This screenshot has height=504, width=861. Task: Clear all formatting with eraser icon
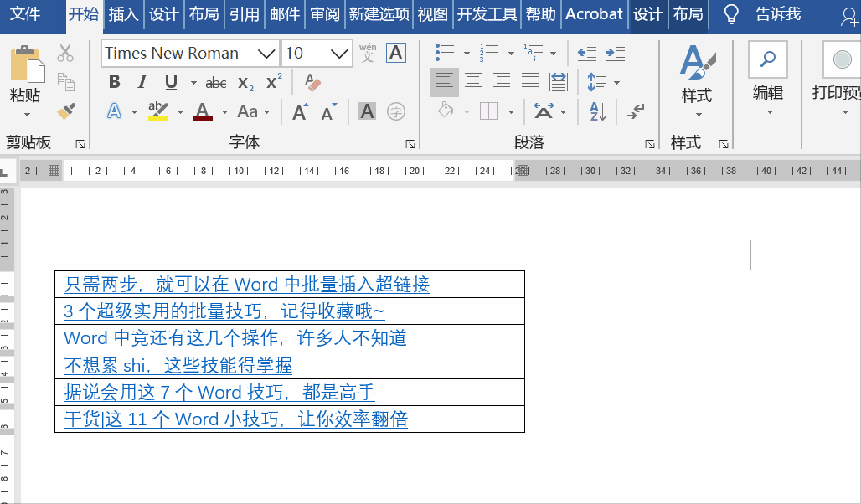pos(312,82)
